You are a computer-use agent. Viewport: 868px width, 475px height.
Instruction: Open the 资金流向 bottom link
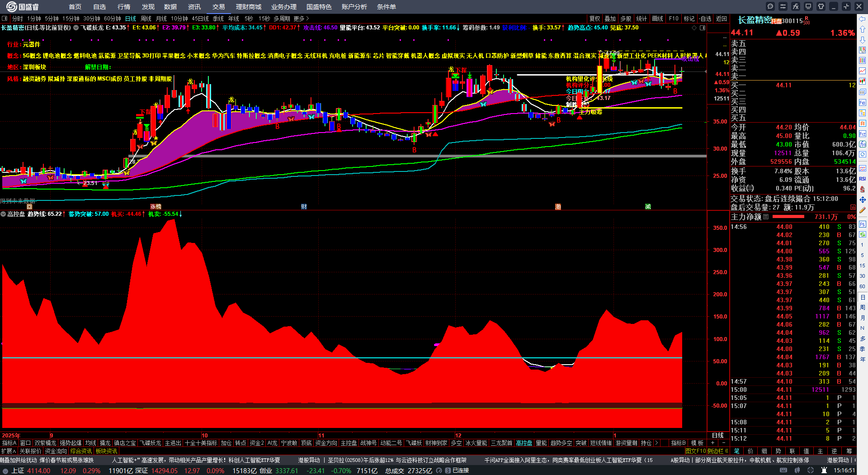(56, 451)
